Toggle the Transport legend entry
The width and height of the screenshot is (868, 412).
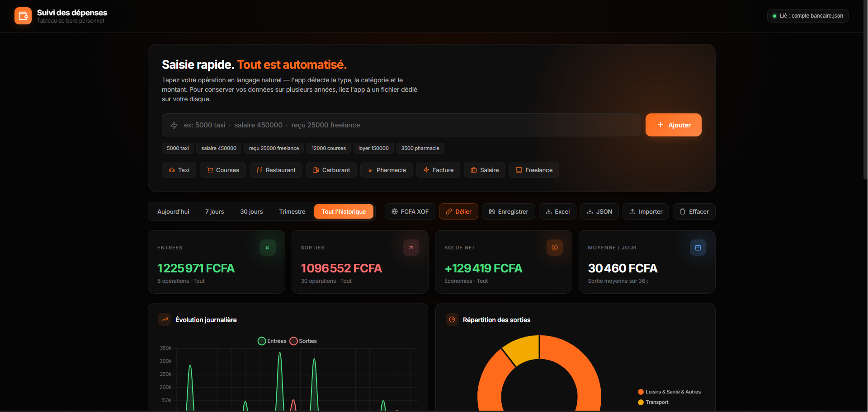point(653,402)
